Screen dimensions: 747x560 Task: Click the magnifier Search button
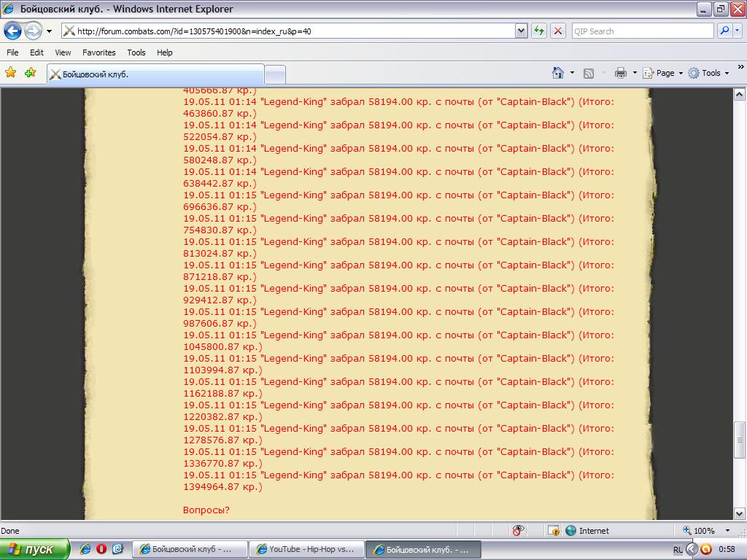(724, 31)
